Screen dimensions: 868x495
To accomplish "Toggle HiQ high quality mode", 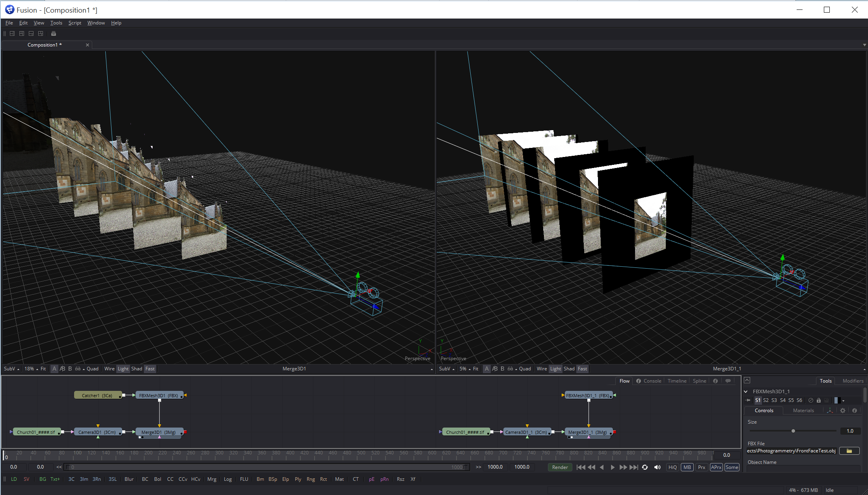I will (x=672, y=467).
